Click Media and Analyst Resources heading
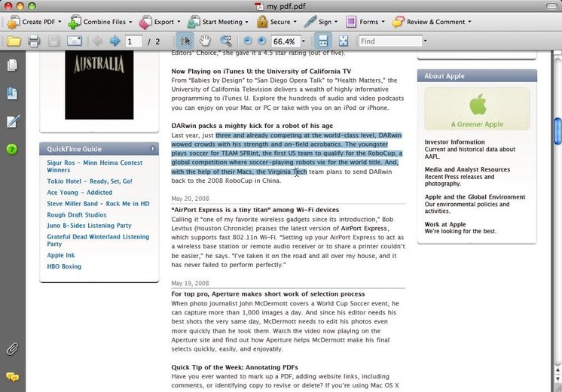The height and width of the screenshot is (392, 562). point(467,169)
